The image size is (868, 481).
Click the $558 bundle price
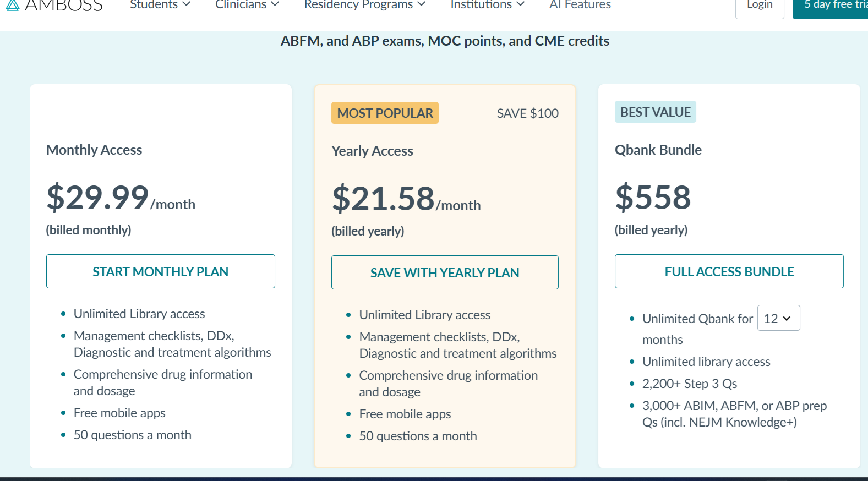coord(653,198)
